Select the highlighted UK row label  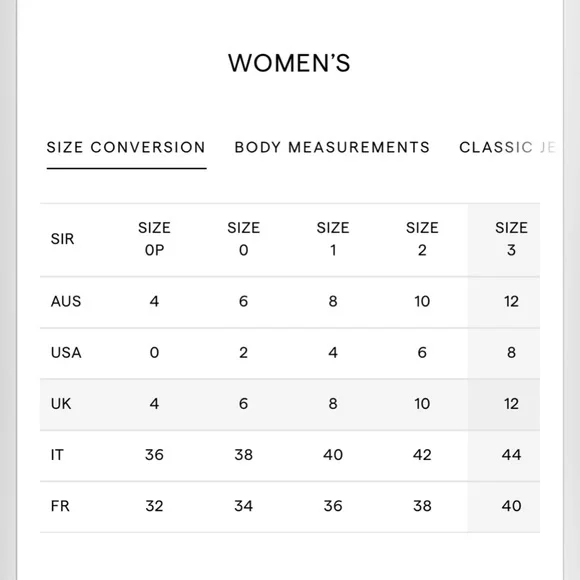coord(61,404)
